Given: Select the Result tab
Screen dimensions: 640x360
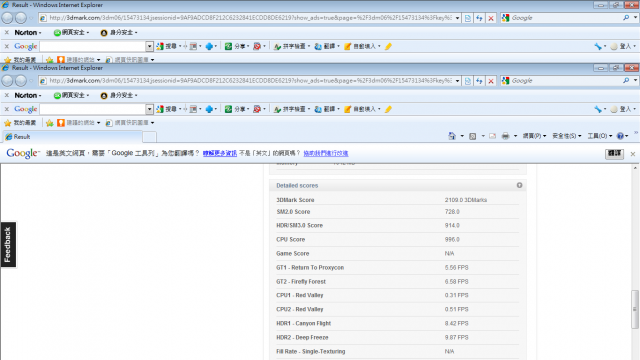Looking at the screenshot, I should coord(73,137).
